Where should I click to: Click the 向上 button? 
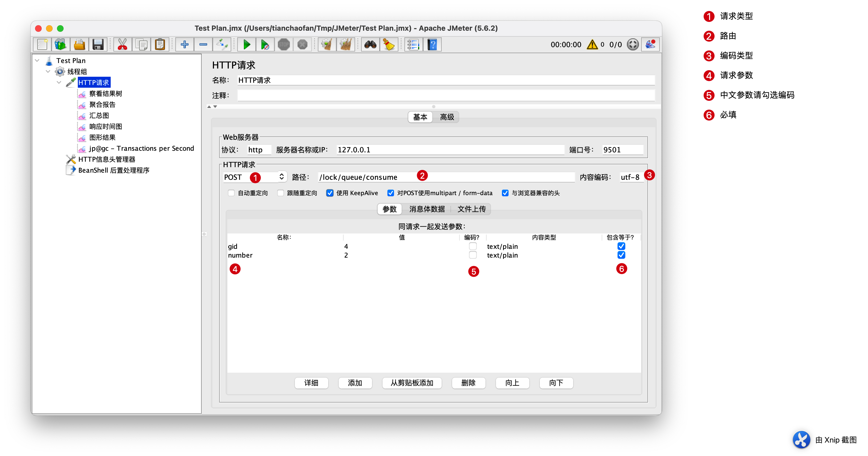coord(512,383)
